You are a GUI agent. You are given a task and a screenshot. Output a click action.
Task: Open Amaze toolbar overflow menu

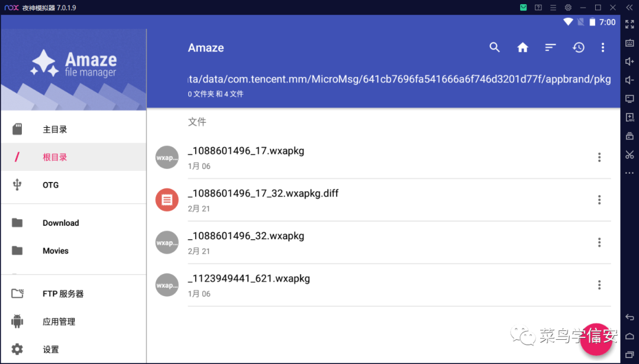pos(603,48)
